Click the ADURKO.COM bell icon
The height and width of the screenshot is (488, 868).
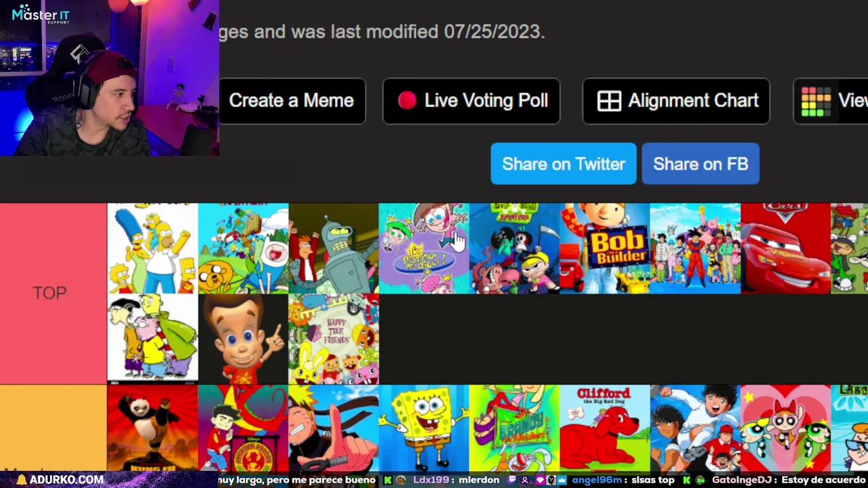(x=22, y=480)
